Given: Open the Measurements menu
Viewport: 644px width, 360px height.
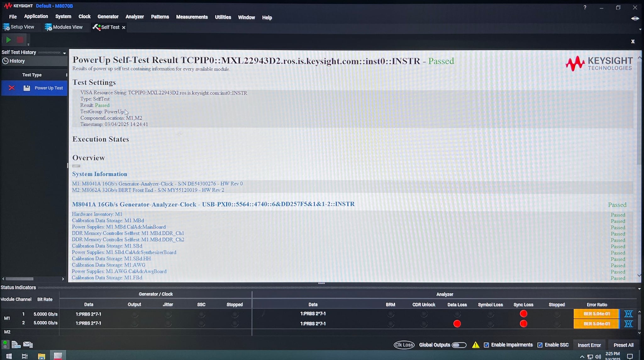Looking at the screenshot, I should pos(192,17).
